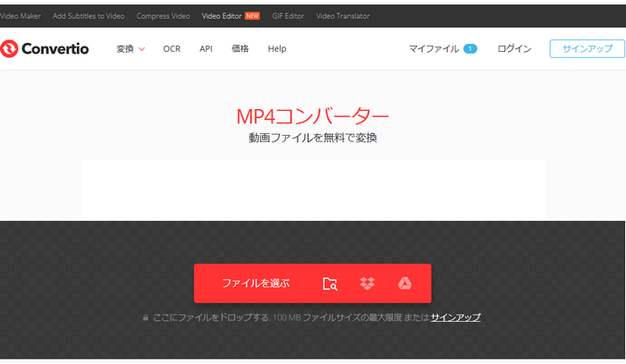The width and height of the screenshot is (626, 364).
Task: Open the GIF Editor tool
Action: [290, 16]
